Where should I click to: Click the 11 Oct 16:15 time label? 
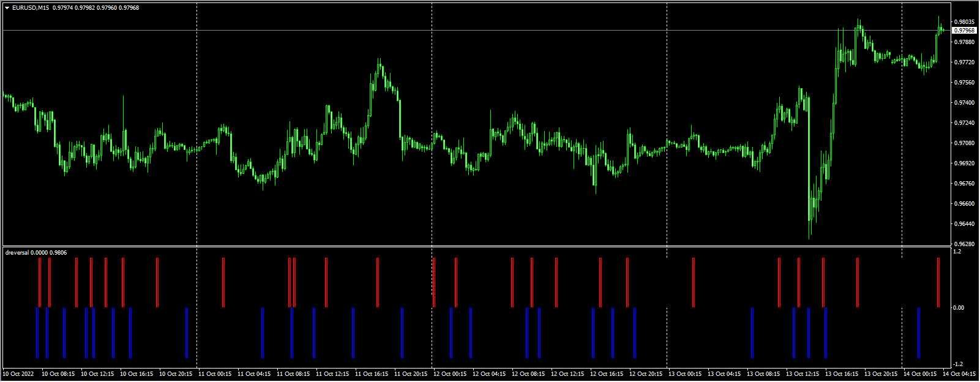click(x=372, y=373)
